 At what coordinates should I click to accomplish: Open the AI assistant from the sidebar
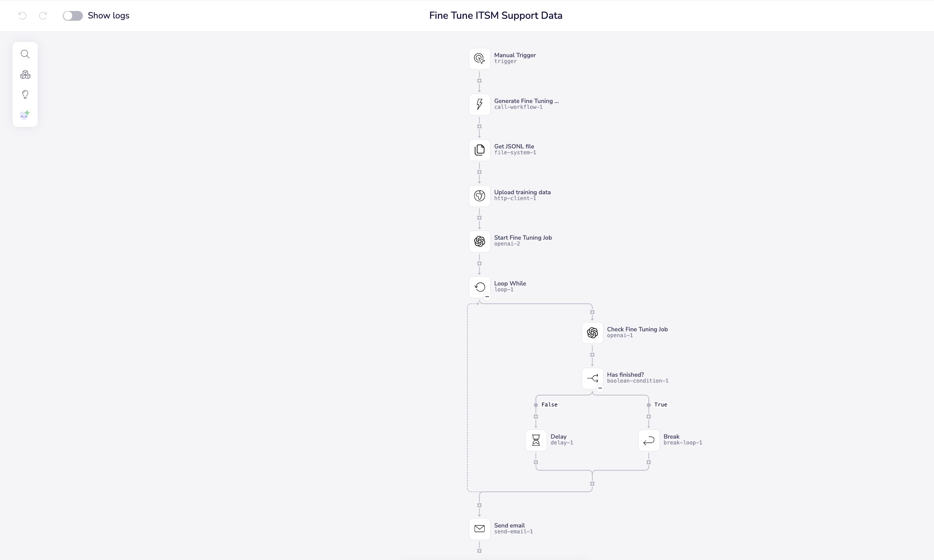tap(25, 114)
